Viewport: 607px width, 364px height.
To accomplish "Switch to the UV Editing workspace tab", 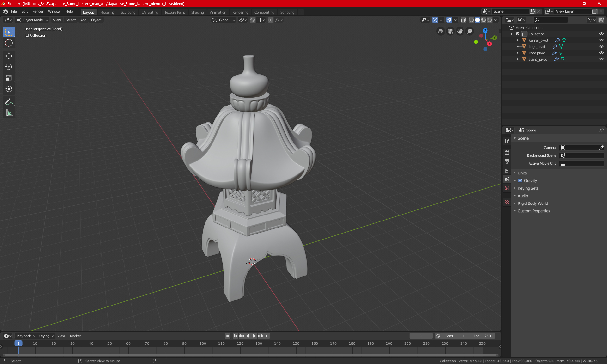I will click(150, 12).
